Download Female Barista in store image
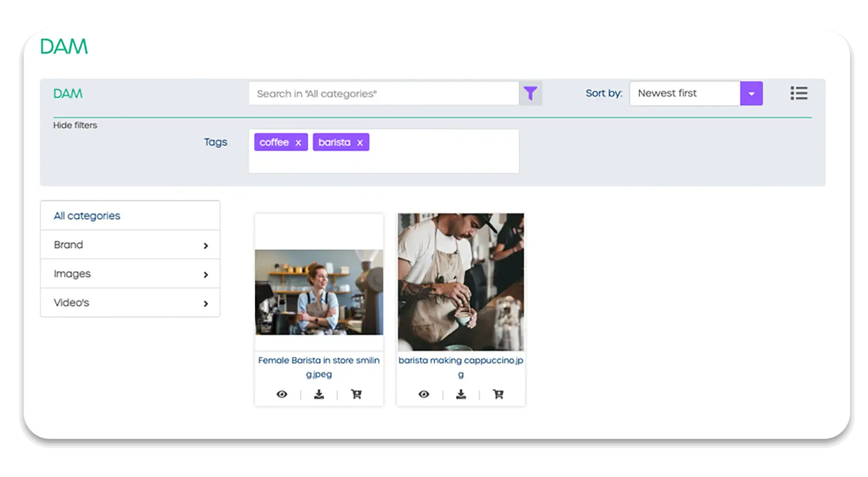The width and height of the screenshot is (868, 477). coord(319,394)
